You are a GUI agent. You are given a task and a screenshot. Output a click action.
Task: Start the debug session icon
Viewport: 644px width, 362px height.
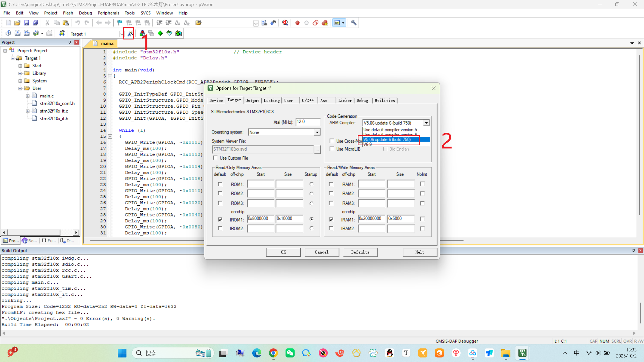point(285,23)
